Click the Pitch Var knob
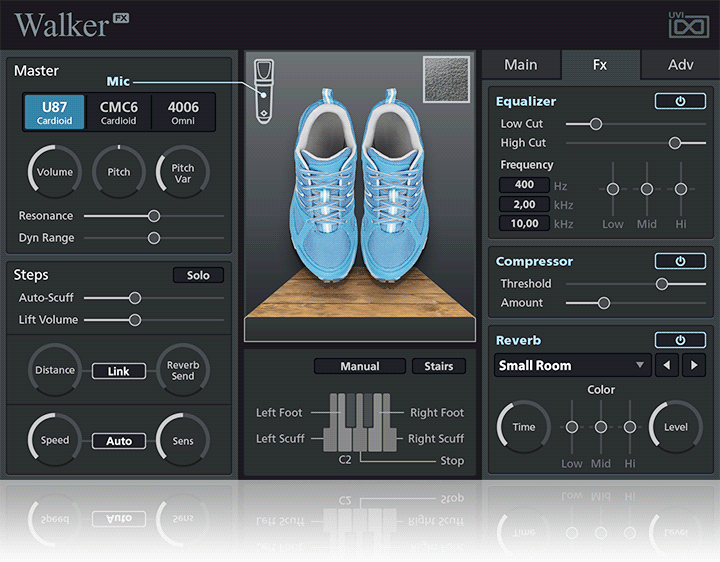 point(183,172)
